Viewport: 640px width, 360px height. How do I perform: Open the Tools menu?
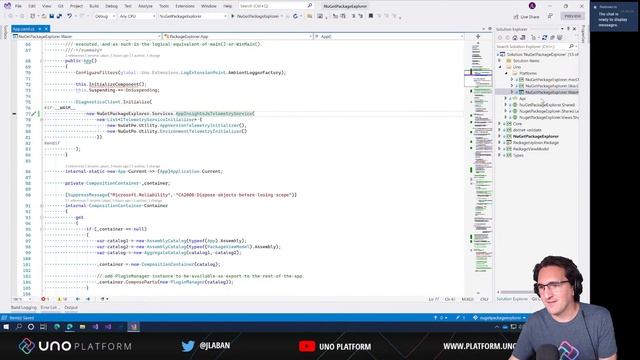coord(164,6)
